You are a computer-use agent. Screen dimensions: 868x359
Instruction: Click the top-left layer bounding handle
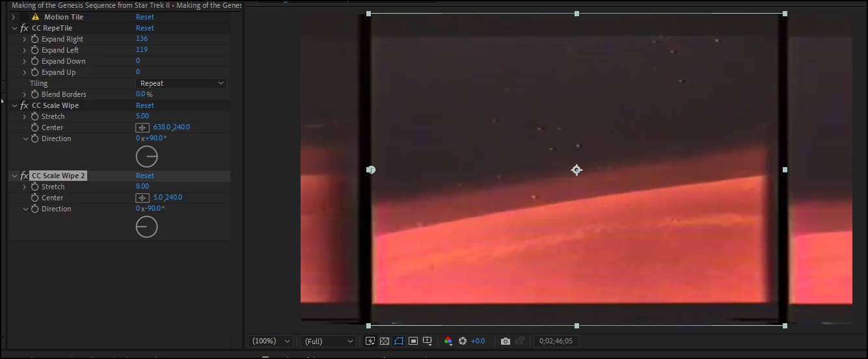pos(369,14)
